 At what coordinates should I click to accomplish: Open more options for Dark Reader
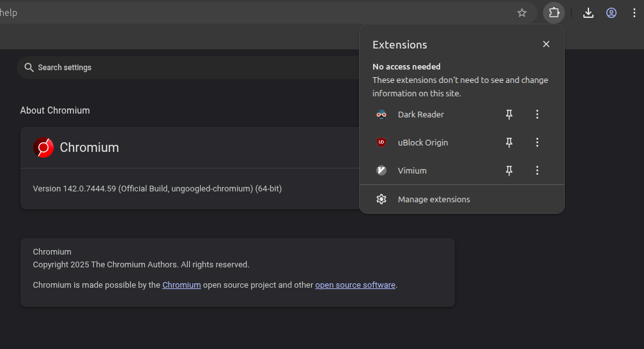537,114
